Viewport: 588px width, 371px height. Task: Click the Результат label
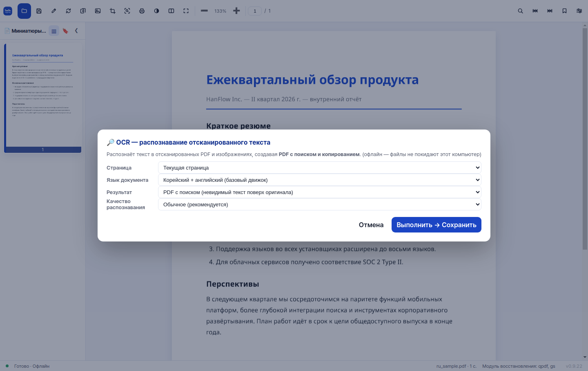click(119, 192)
